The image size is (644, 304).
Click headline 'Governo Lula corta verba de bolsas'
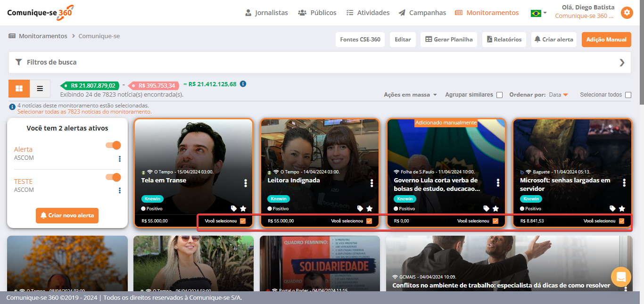(x=437, y=184)
